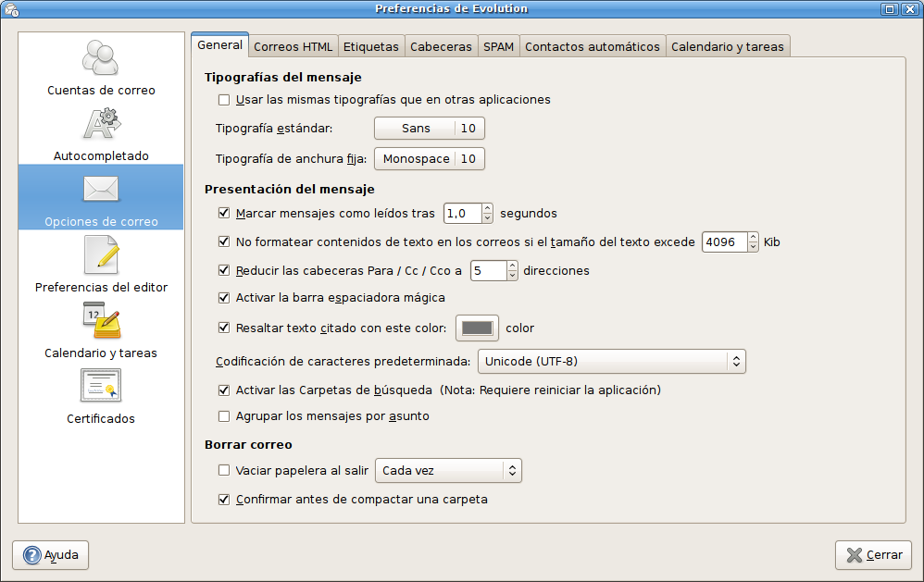Select the Autocompletado icon
The image size is (924, 582).
[102, 124]
